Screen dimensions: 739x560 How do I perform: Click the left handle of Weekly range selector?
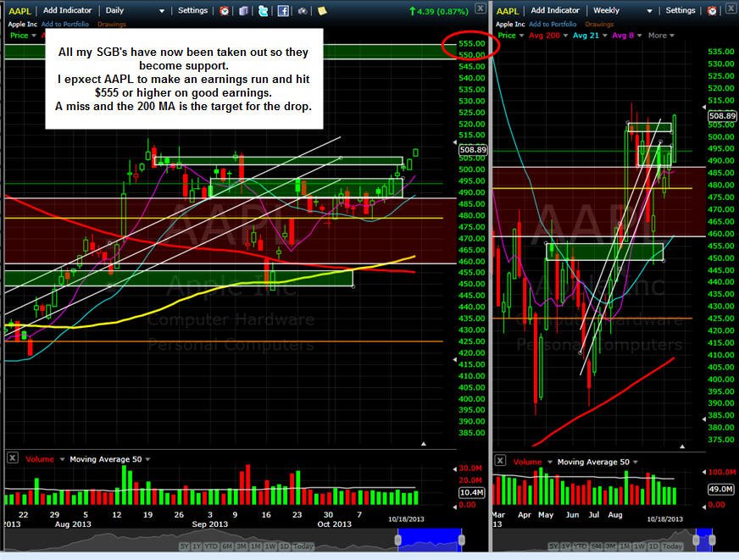click(696, 540)
